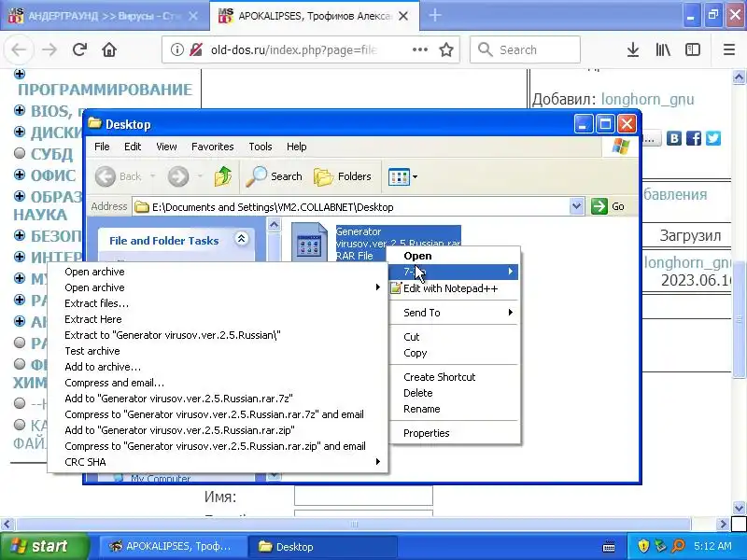This screenshot has height=560, width=747.
Task: Open Explorer Favorites menu
Action: tap(213, 147)
